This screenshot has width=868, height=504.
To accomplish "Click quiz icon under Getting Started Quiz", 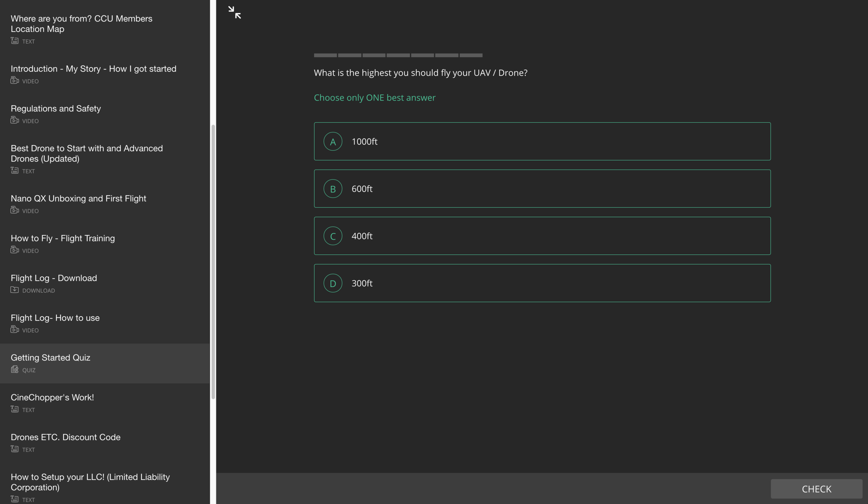I will [15, 369].
